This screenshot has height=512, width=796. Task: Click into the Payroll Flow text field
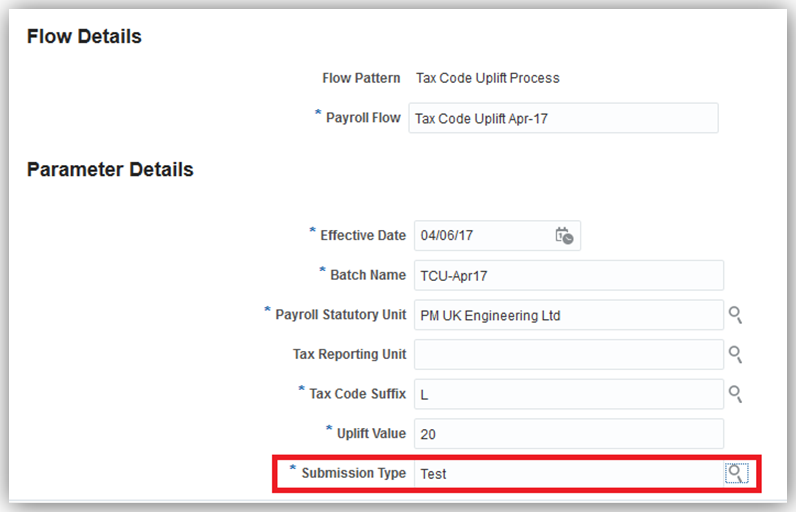tap(563, 118)
